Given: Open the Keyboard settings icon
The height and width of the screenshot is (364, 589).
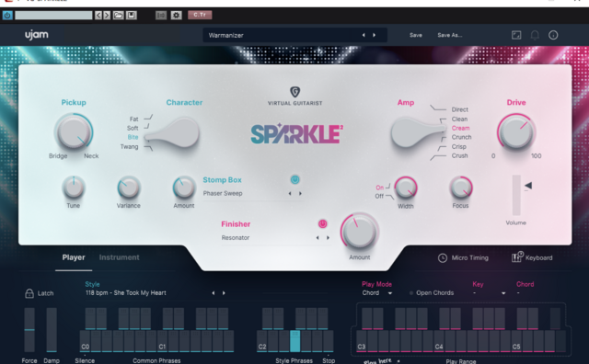Looking at the screenshot, I should [516, 257].
